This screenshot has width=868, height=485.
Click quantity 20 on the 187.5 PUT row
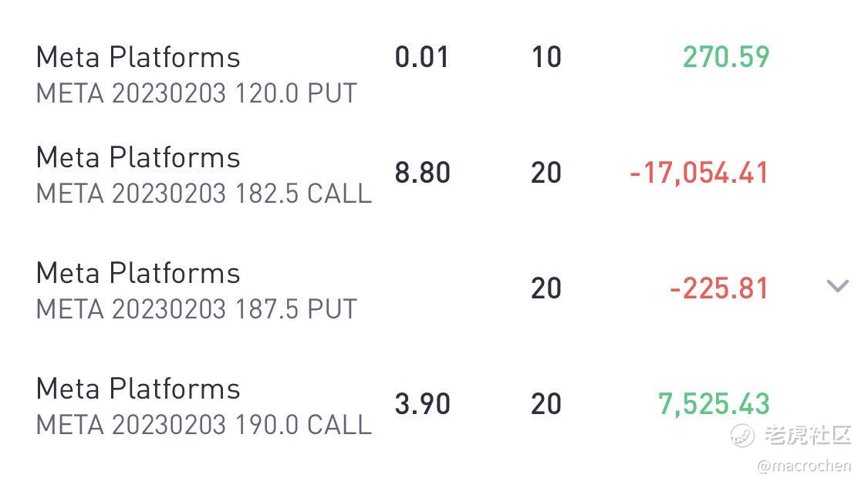546,288
